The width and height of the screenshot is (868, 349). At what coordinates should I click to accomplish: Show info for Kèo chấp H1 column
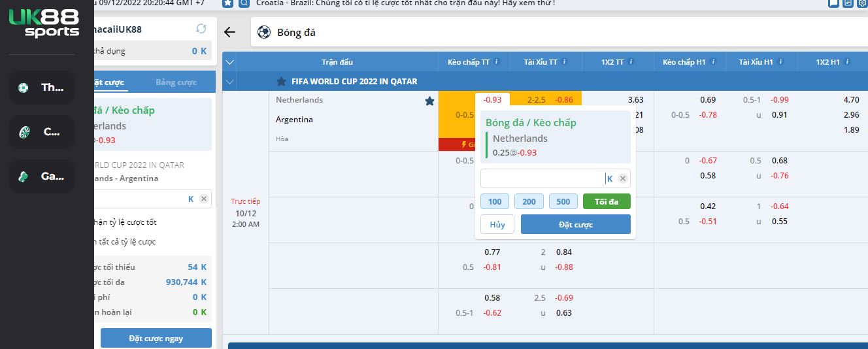pos(712,62)
